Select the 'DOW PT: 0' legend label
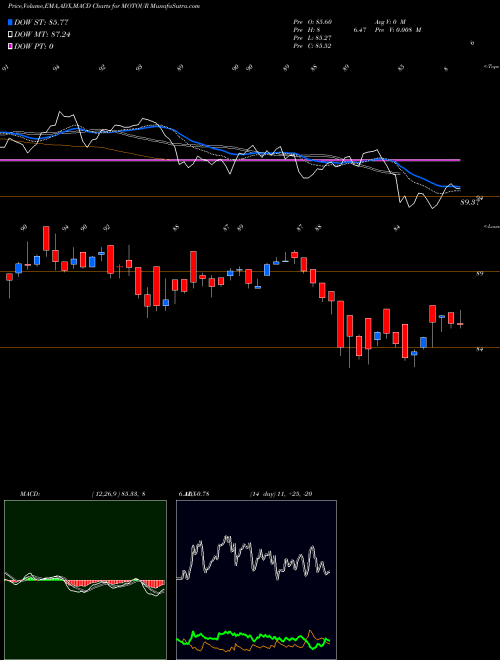Viewport: 500px width, 660px height. coord(34,46)
